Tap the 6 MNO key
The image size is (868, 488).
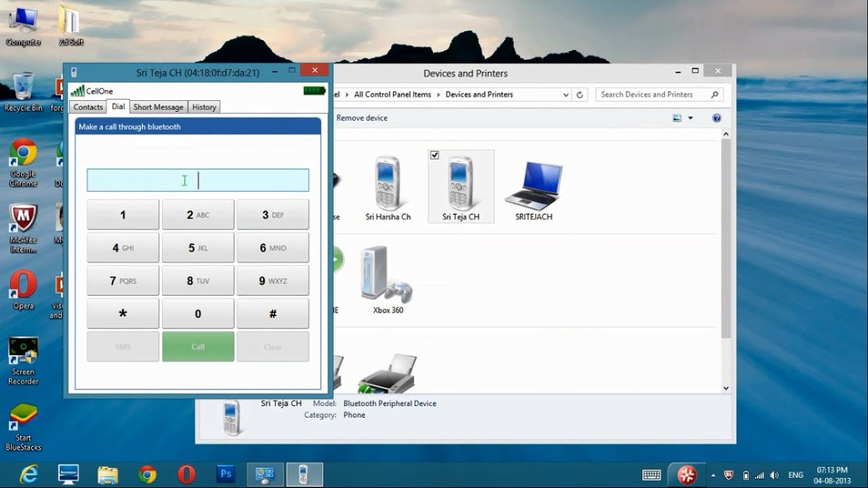[273, 248]
